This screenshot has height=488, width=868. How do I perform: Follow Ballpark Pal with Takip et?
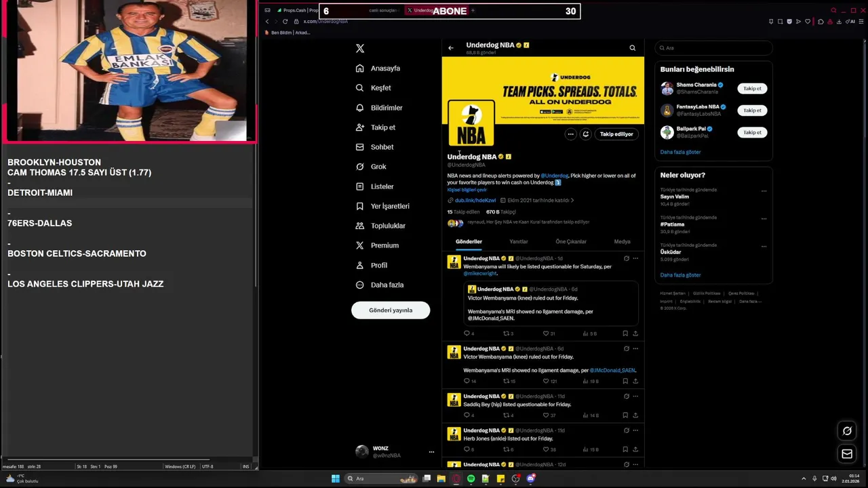pyautogui.click(x=752, y=132)
